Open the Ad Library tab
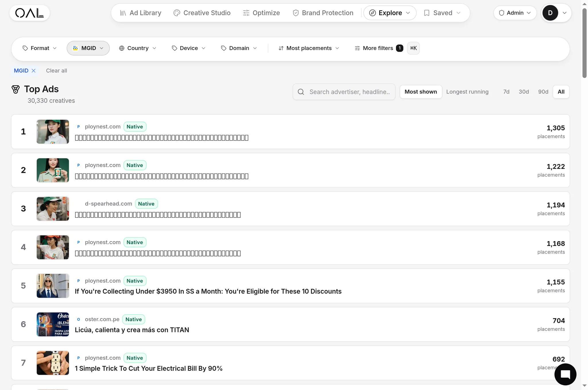Image resolution: width=588 pixels, height=390 pixels. pos(140,13)
